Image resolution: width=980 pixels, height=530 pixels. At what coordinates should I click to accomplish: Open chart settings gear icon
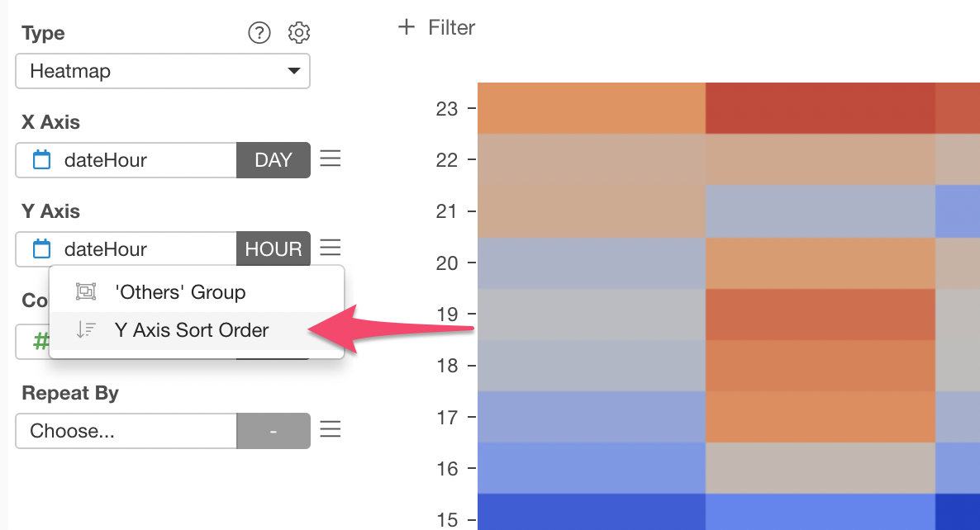pyautogui.click(x=298, y=33)
